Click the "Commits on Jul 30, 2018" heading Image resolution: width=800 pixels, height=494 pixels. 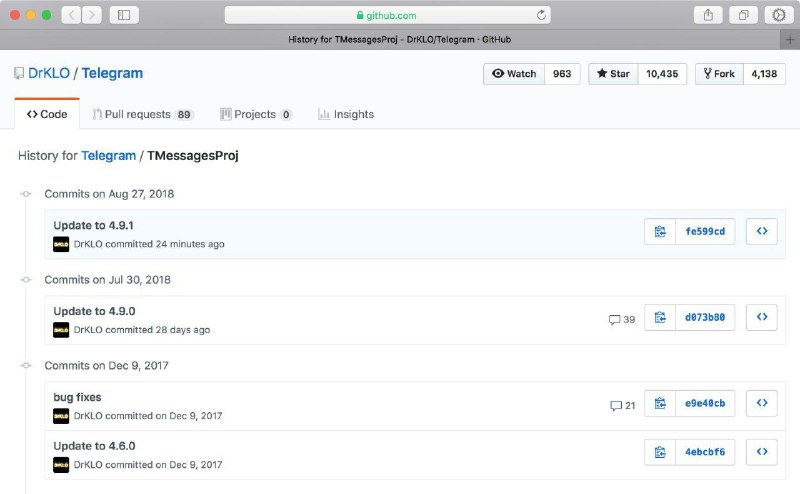coord(108,279)
